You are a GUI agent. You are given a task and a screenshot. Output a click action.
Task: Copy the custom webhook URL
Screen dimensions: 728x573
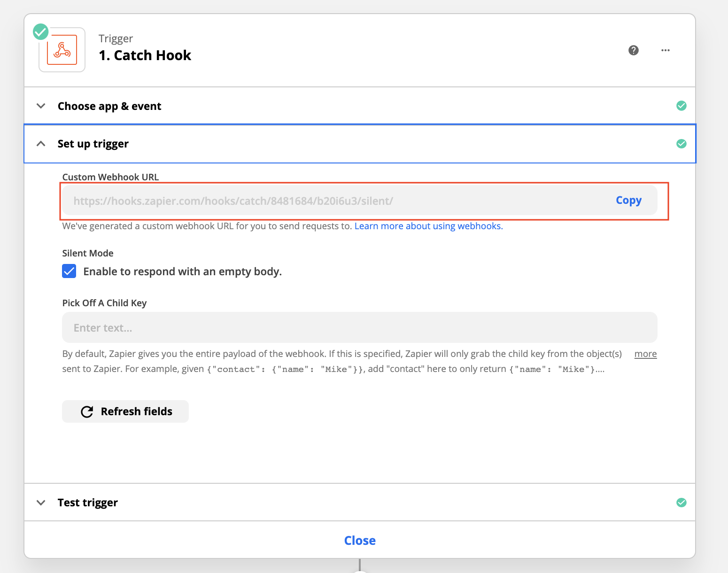click(x=628, y=200)
